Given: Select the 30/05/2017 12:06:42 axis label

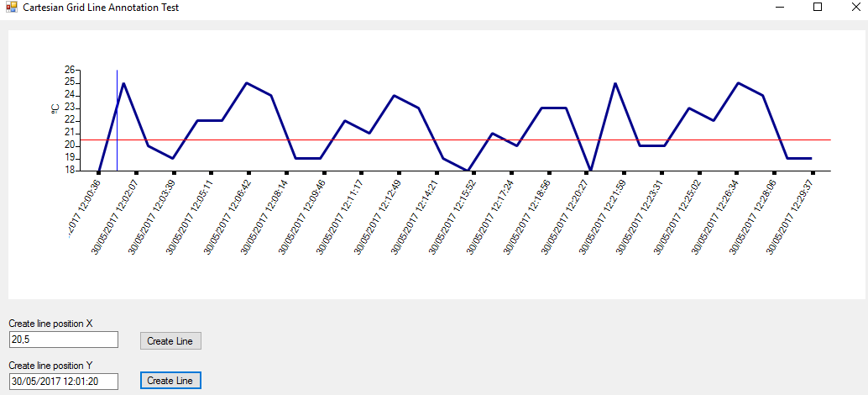Looking at the screenshot, I should click(x=227, y=217).
